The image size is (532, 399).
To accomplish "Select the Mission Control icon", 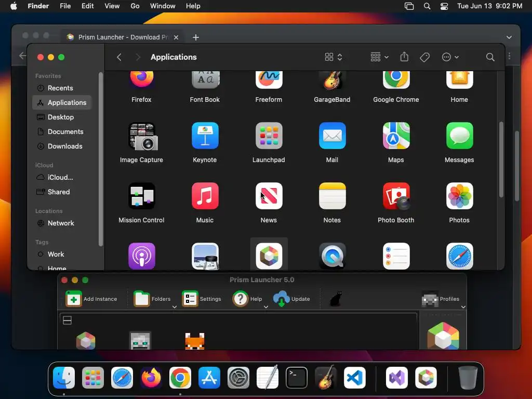I will click(141, 196).
